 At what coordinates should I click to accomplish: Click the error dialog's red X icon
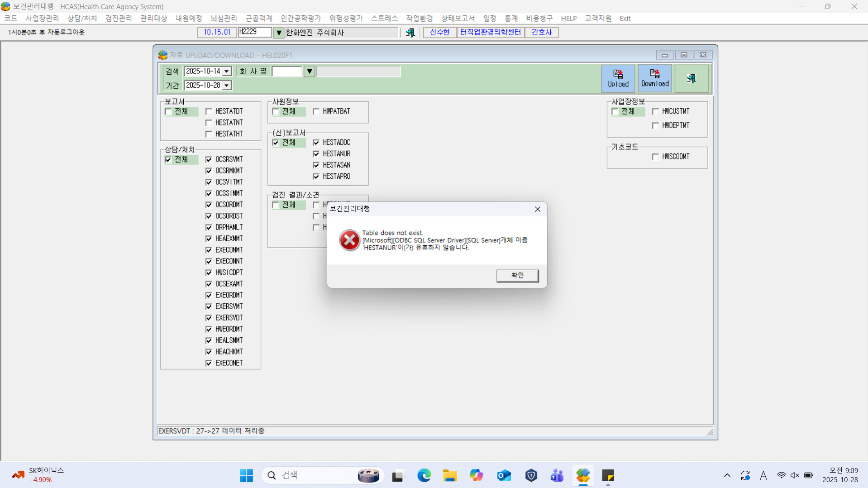[x=349, y=240]
